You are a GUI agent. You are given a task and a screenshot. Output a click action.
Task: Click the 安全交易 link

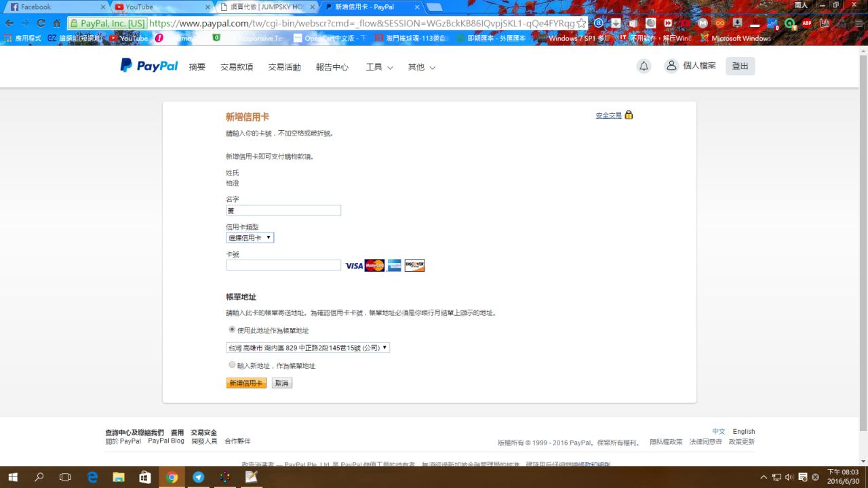(609, 115)
